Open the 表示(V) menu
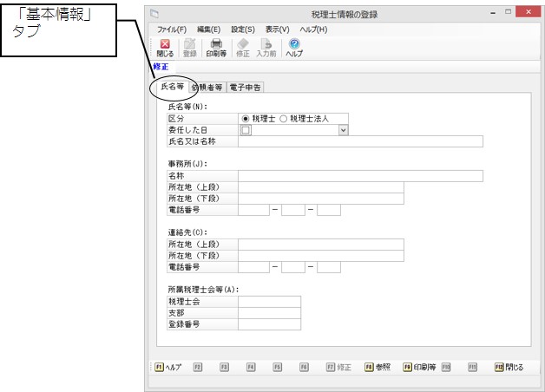The height and width of the screenshot is (392, 545). [x=278, y=29]
